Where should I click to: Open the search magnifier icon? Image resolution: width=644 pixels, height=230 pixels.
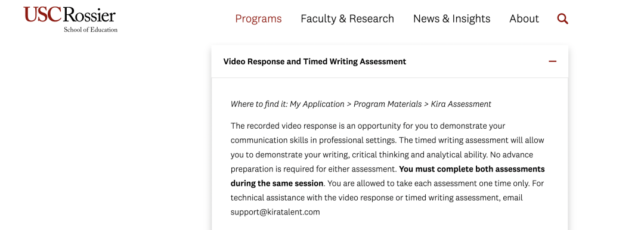[x=562, y=19]
